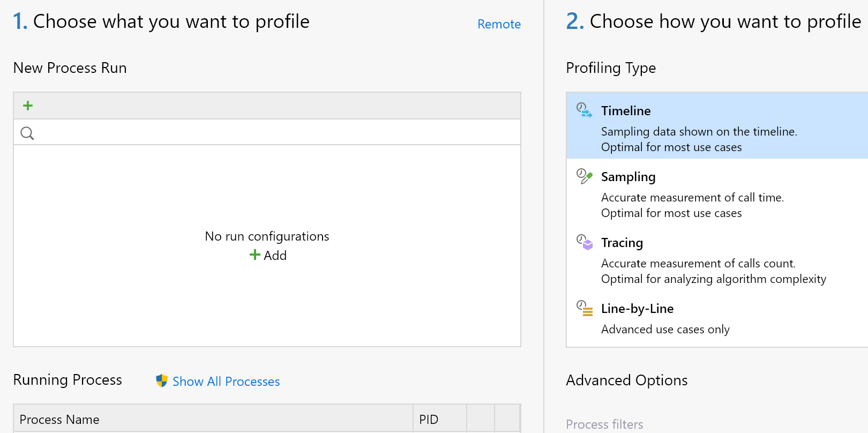Click the Tracing description about algorithm complexity
Image resolution: width=868 pixels, height=433 pixels.
[713, 279]
